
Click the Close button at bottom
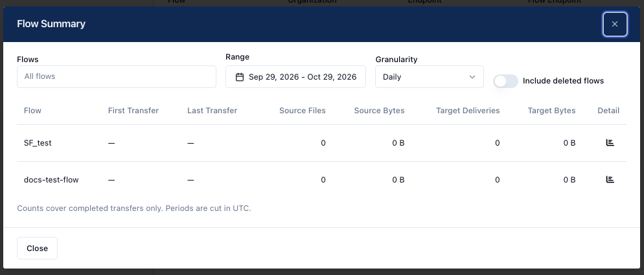38,248
